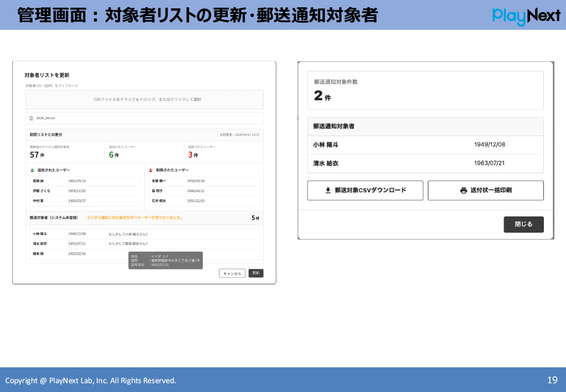
Task: Click 橋本 翔 in unregistered list
Action: click(x=38, y=254)
